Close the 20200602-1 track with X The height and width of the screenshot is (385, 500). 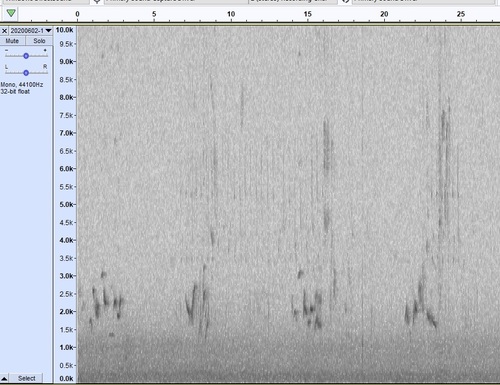click(4, 31)
